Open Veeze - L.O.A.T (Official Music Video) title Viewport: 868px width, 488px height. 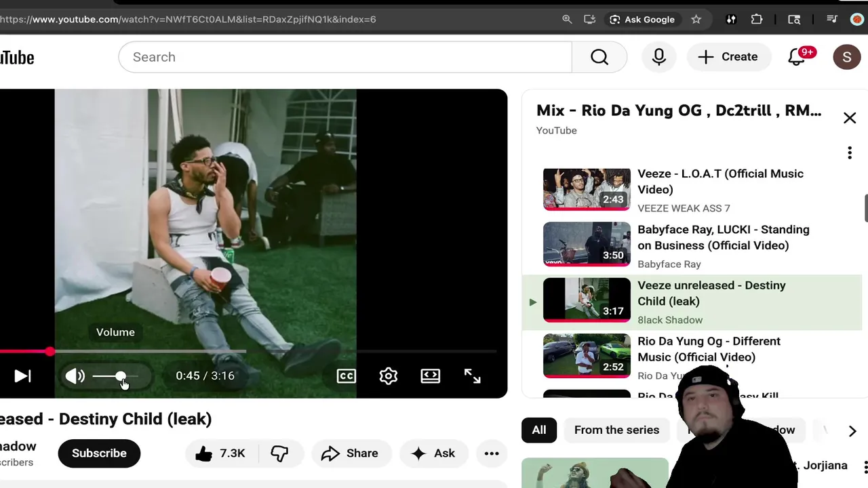tap(720, 182)
